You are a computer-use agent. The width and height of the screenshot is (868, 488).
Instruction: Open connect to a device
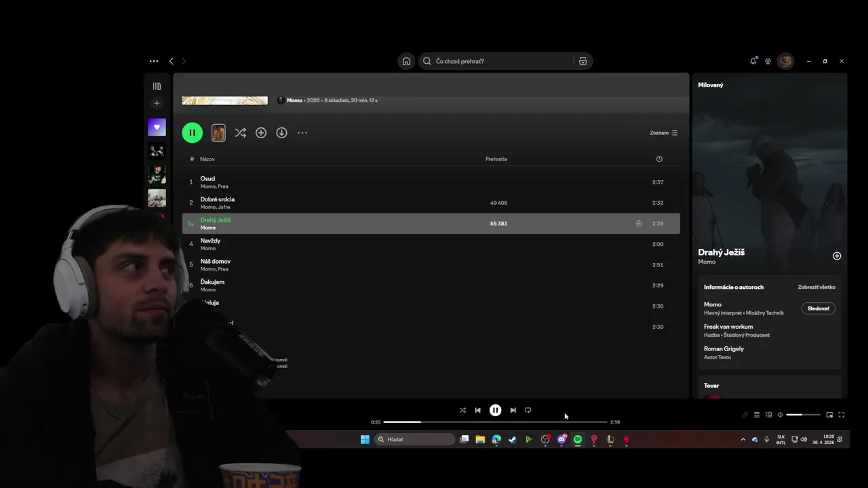pyautogui.click(x=768, y=415)
